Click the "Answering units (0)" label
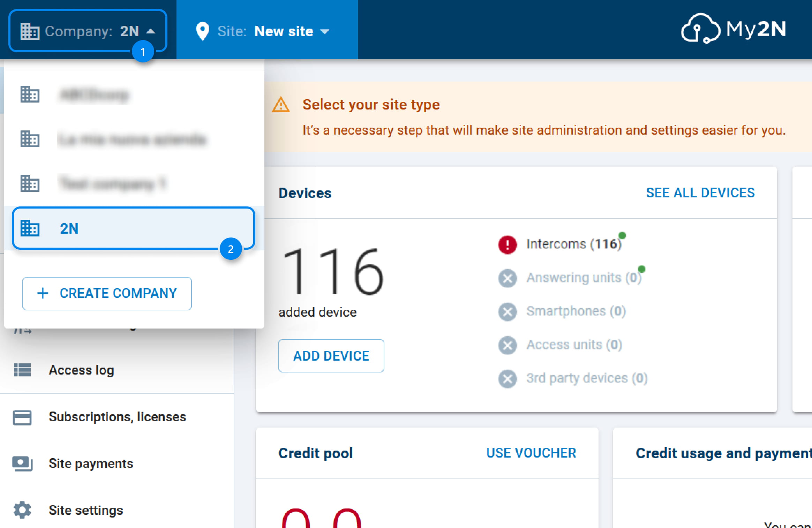The height and width of the screenshot is (528, 812). (x=584, y=278)
